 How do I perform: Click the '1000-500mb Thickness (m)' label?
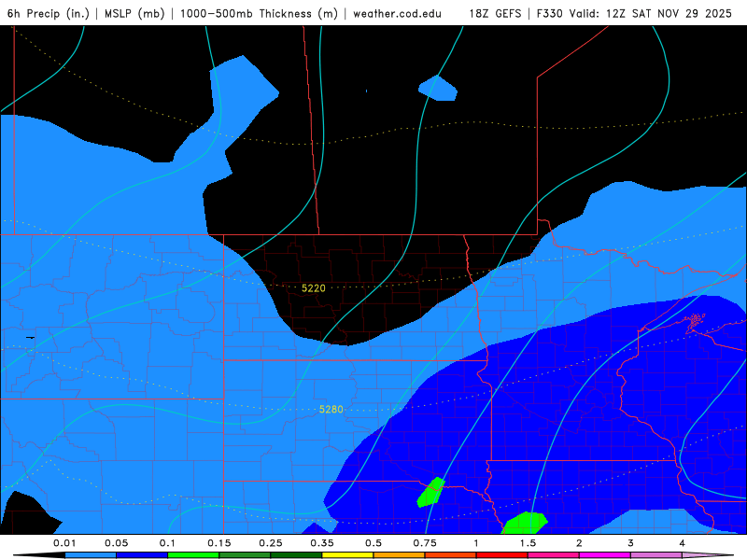point(259,13)
